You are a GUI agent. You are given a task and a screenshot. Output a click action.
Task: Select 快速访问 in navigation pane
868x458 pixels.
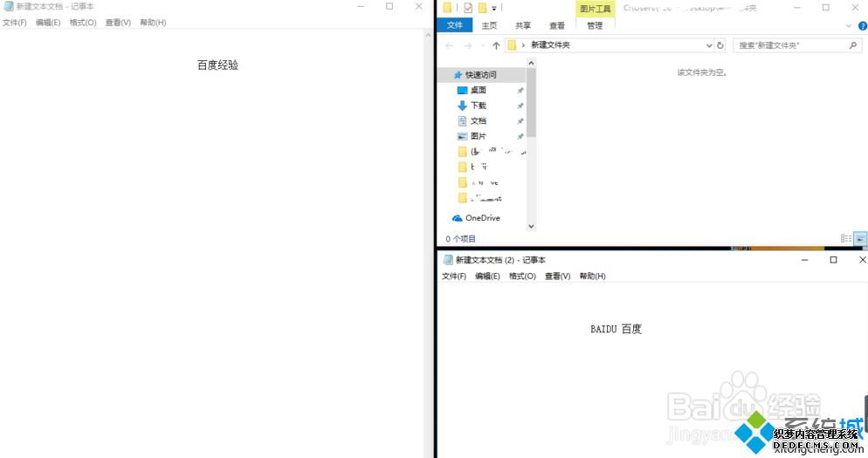click(x=481, y=75)
